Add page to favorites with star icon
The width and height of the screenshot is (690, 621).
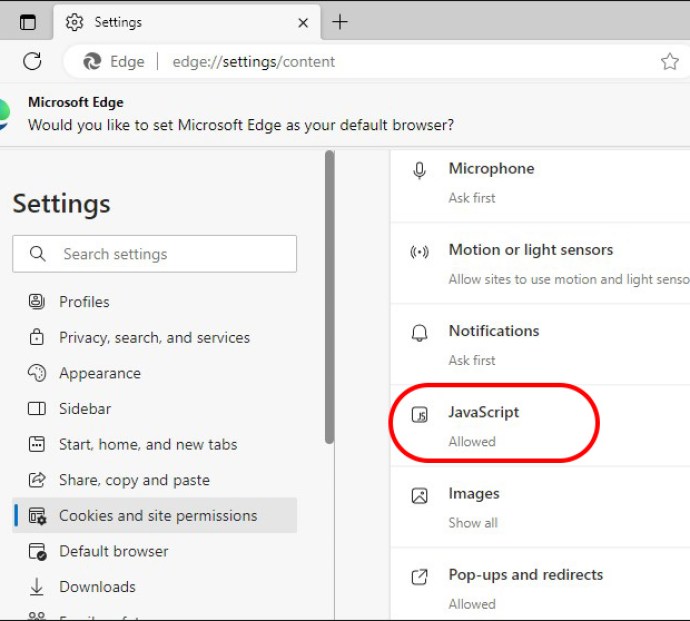(x=669, y=62)
